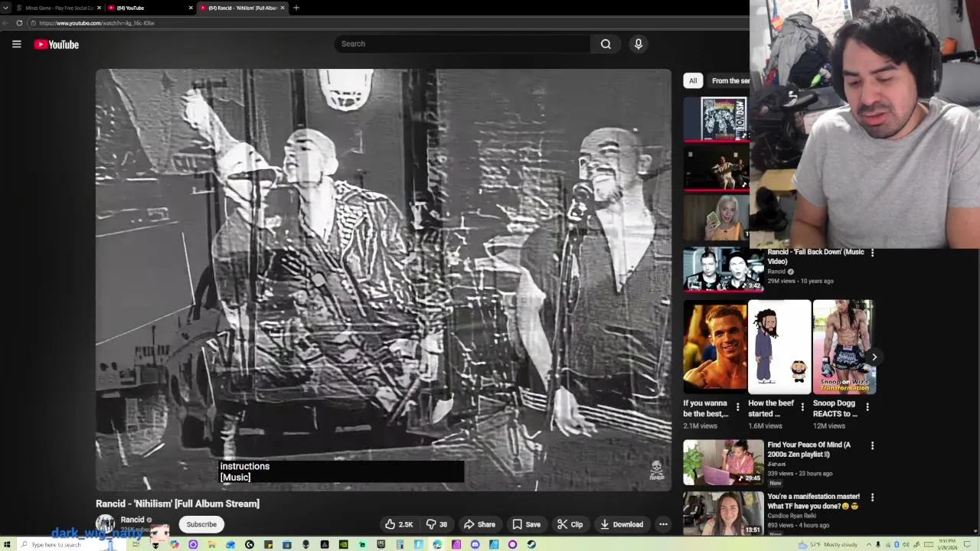Open options for 'Fall Back Down' video
Viewport: 980px width, 551px height.
pos(872,253)
